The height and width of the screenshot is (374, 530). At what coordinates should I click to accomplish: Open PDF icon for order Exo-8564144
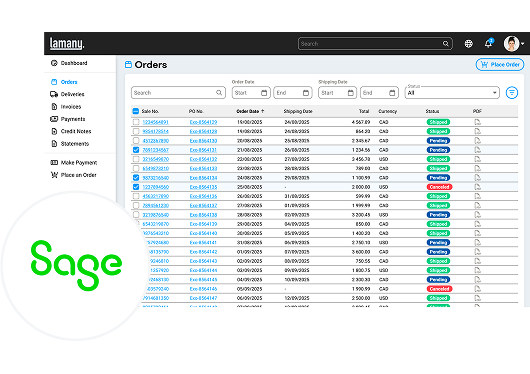(477, 270)
